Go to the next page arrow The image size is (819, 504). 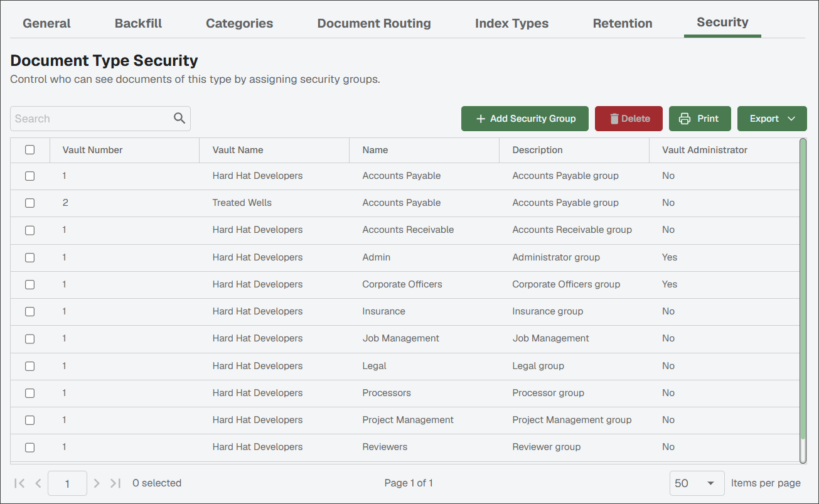pos(97,483)
